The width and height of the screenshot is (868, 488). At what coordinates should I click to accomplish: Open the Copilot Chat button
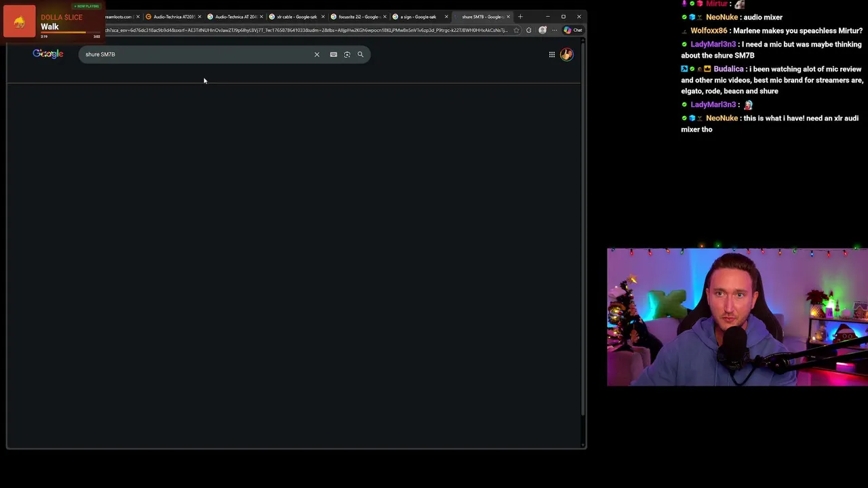[573, 30]
